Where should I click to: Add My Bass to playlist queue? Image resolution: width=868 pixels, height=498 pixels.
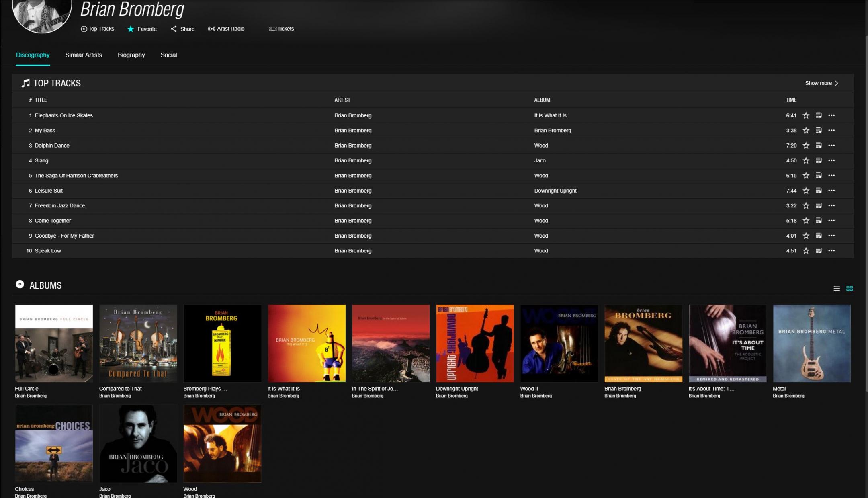tap(819, 130)
